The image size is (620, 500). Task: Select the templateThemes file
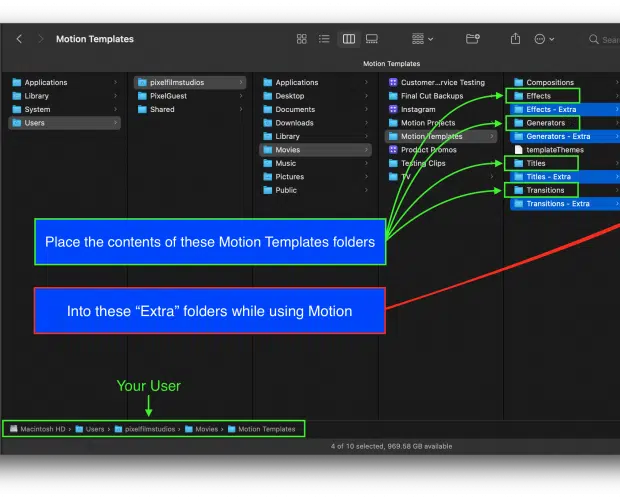click(x=565, y=149)
